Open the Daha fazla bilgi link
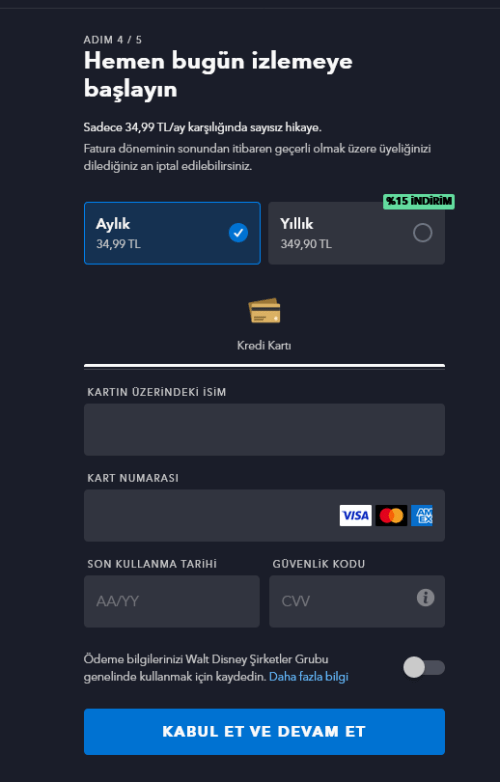Viewport: 500px width, 782px height. coord(309,677)
